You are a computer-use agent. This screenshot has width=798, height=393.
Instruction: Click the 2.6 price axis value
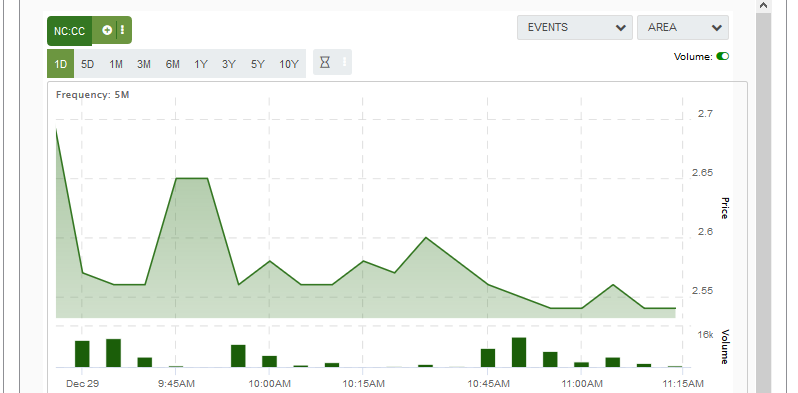(x=705, y=232)
